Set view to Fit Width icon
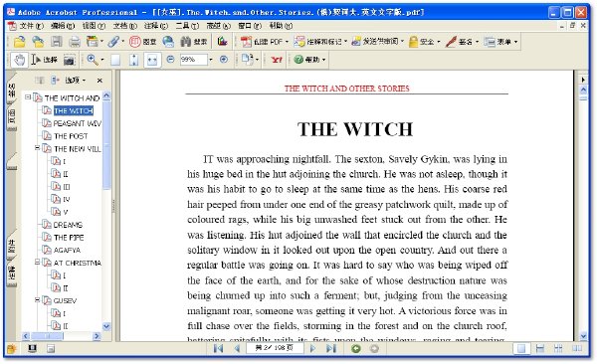This screenshot has width=597, height=364. pos(152,60)
